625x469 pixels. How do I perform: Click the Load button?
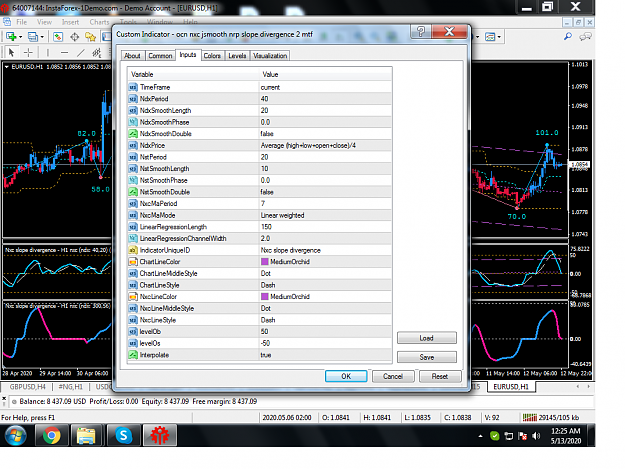point(426,338)
